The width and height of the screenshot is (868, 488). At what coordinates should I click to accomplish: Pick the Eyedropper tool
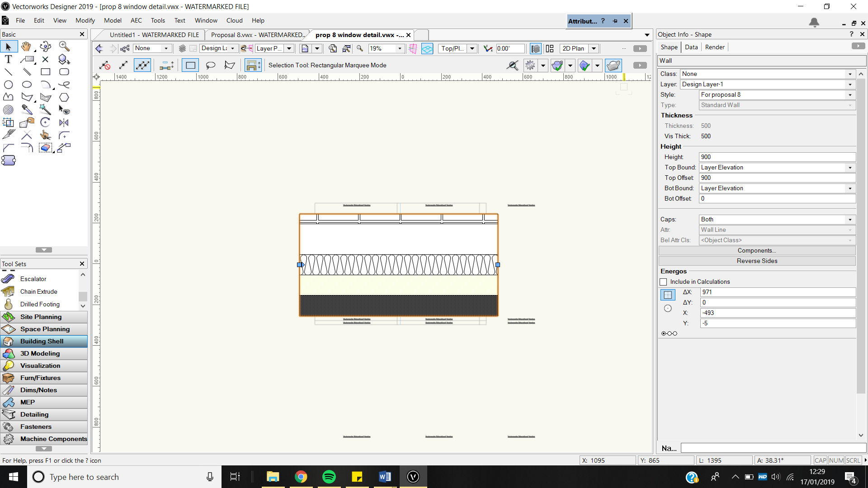pos(27,109)
